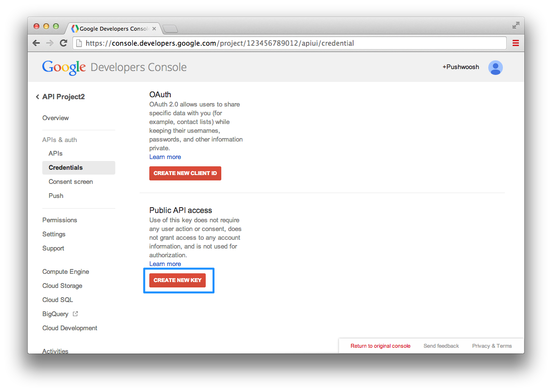Screen dimensions: 552x392
Task: Select Credentials in the sidebar
Action: [78, 168]
